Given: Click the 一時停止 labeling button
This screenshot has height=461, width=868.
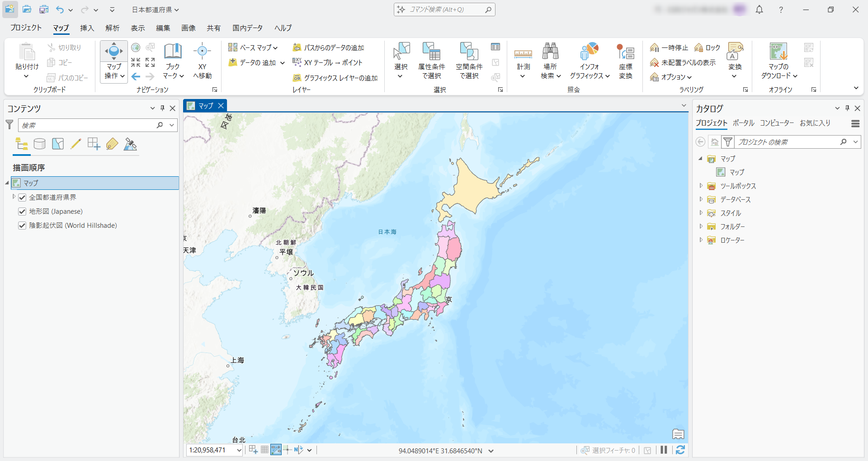Looking at the screenshot, I should 669,47.
